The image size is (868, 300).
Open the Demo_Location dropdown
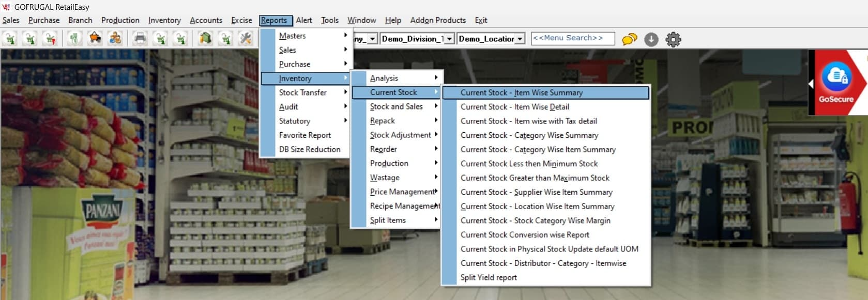[x=520, y=39]
